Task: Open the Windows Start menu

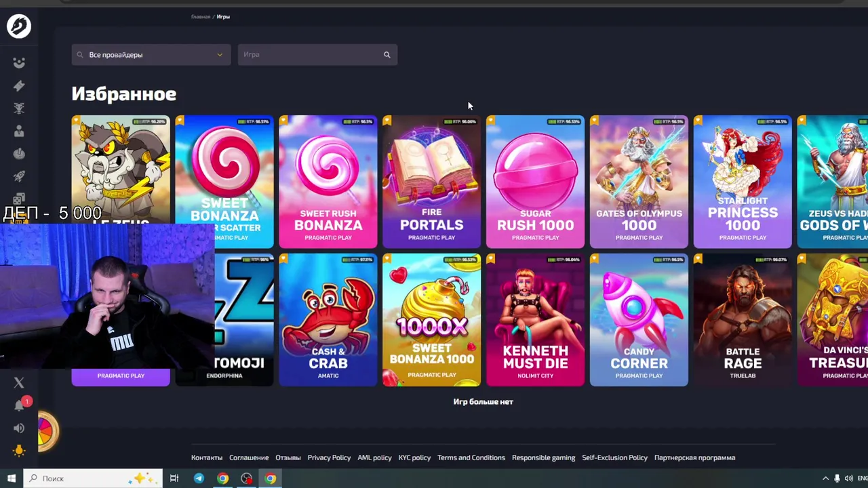Action: click(x=12, y=479)
